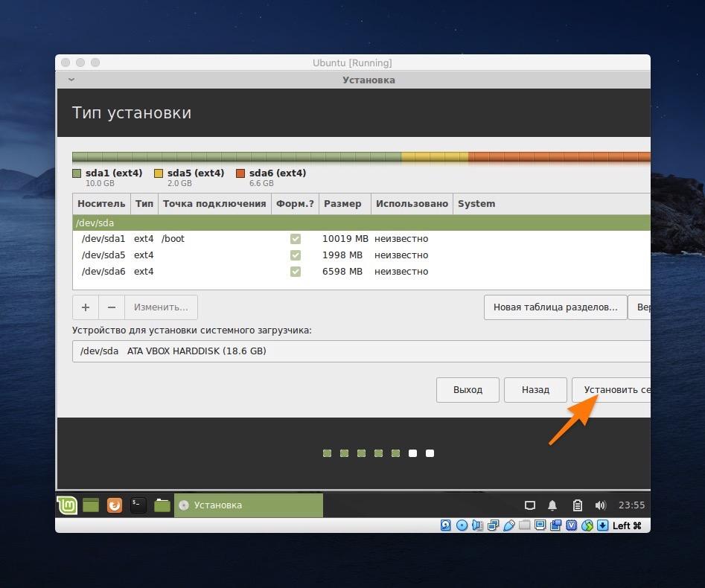Open the file manager folder icon
The image size is (705, 588).
point(162,505)
